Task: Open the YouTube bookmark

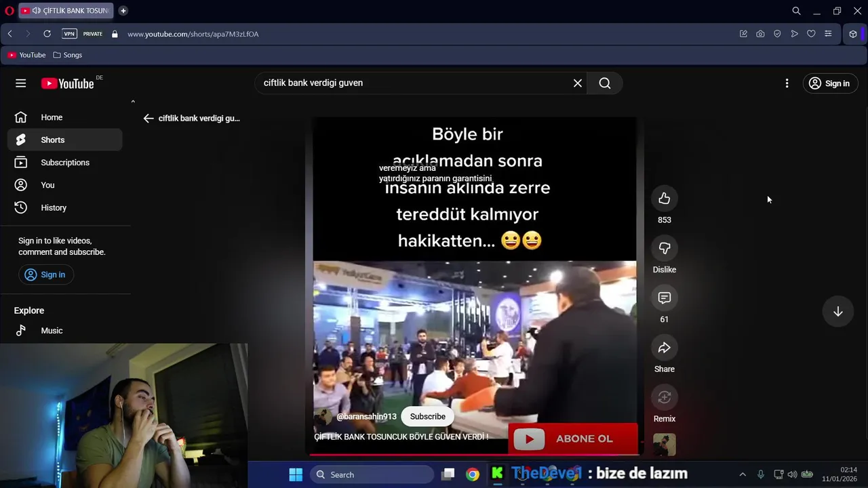Action: (27, 55)
